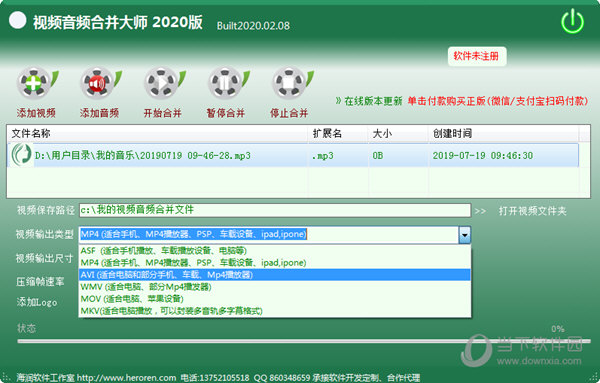Select the MOV format option
The height and width of the screenshot is (383, 600).
click(x=275, y=299)
